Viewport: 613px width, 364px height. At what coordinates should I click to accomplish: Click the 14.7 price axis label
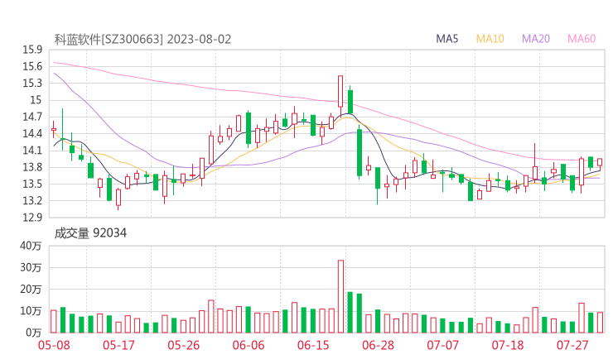[x=32, y=117]
